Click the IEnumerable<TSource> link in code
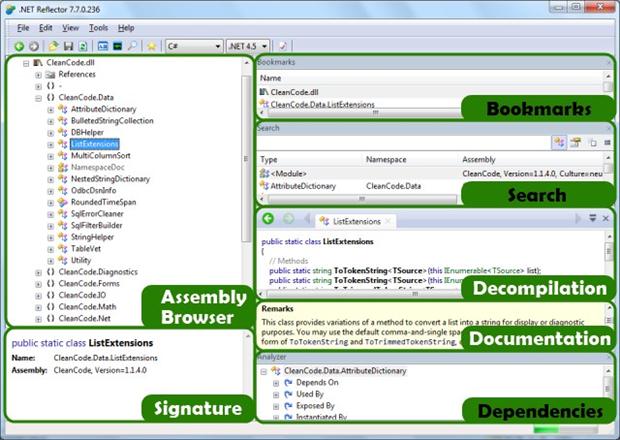This screenshot has width=620, height=440. point(484,271)
